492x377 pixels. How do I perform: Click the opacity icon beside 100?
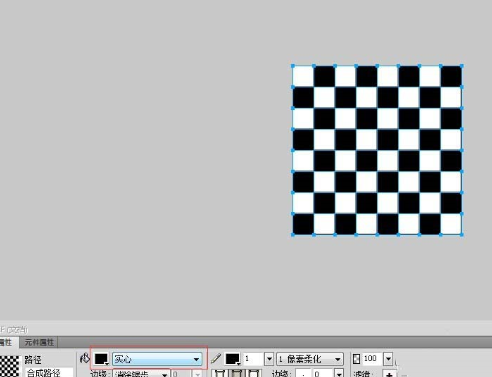(x=356, y=359)
